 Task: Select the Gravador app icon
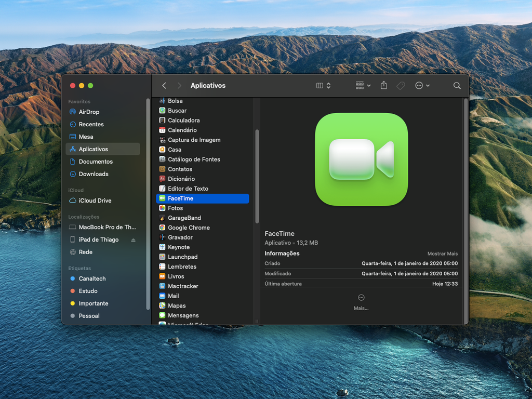click(x=162, y=237)
